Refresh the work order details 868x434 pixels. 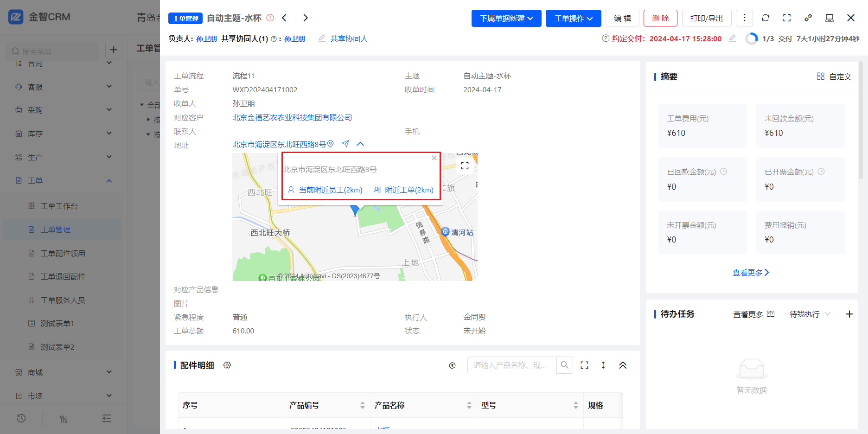(x=766, y=18)
